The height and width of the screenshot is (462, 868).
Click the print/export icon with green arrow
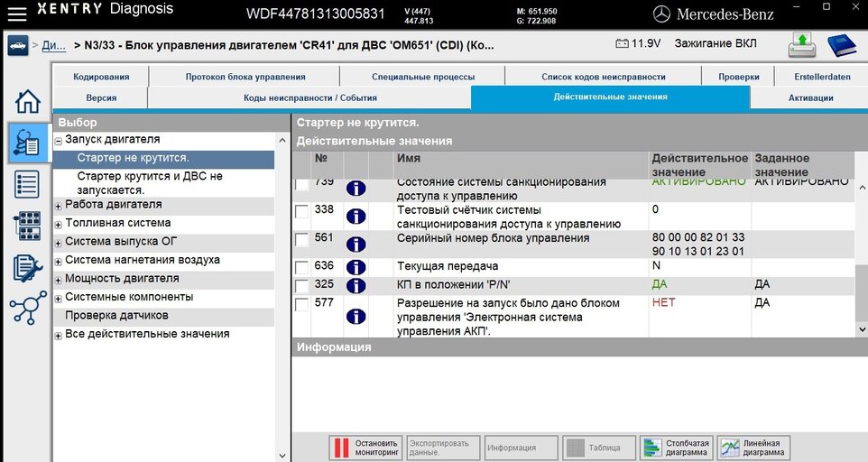[x=802, y=45]
